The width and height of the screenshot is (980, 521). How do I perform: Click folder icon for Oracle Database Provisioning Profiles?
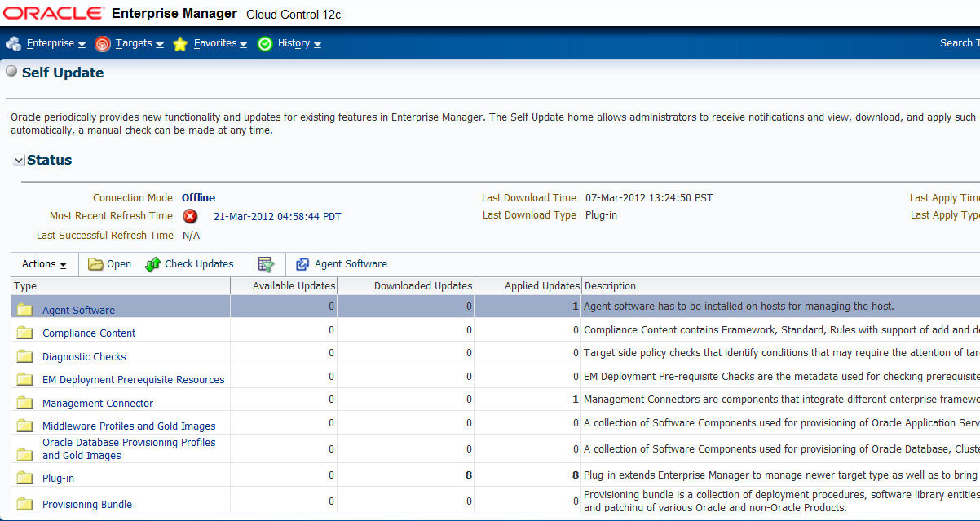click(24, 454)
